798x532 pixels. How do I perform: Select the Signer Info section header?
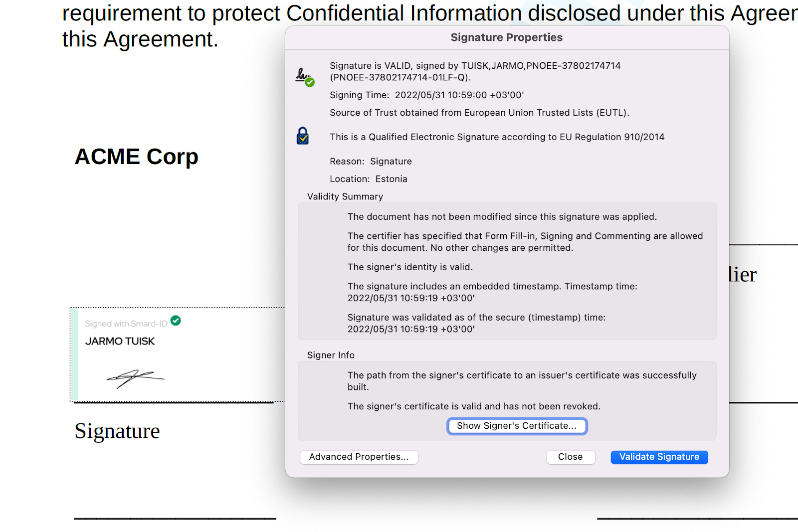coord(331,355)
